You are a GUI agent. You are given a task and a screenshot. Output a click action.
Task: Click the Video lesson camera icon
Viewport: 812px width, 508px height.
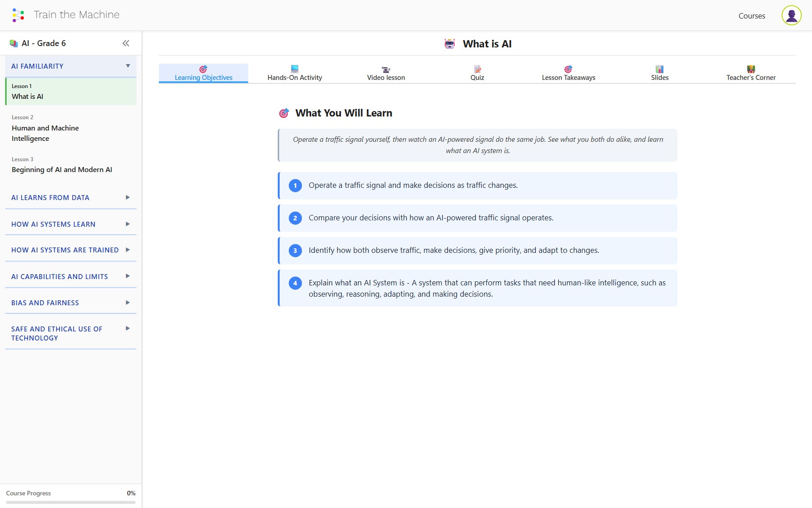[386, 69]
